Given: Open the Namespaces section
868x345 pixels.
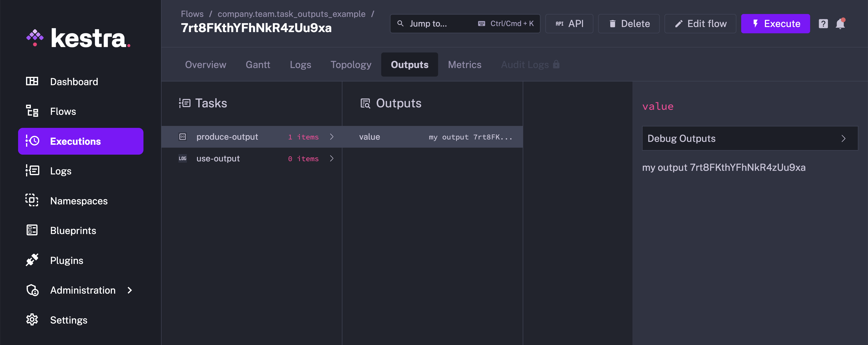Looking at the screenshot, I should click(x=79, y=201).
